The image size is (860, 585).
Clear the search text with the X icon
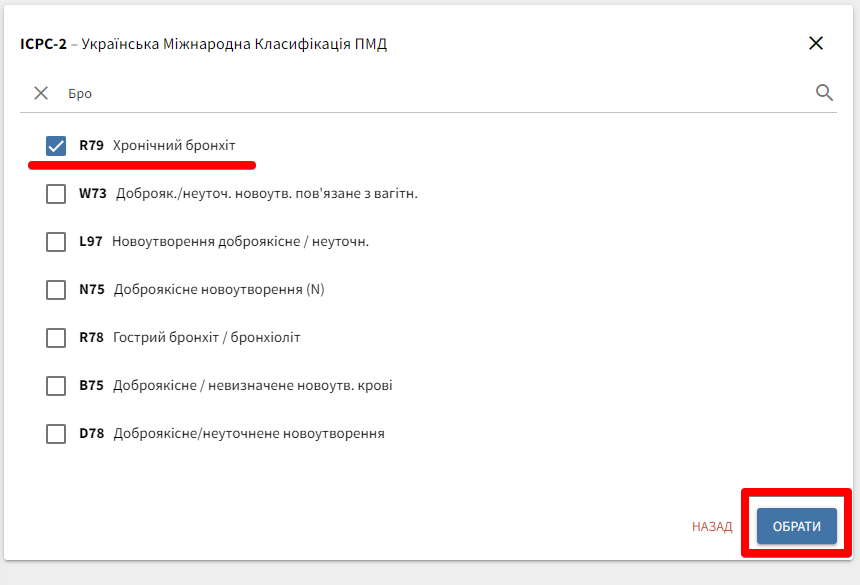[x=41, y=93]
